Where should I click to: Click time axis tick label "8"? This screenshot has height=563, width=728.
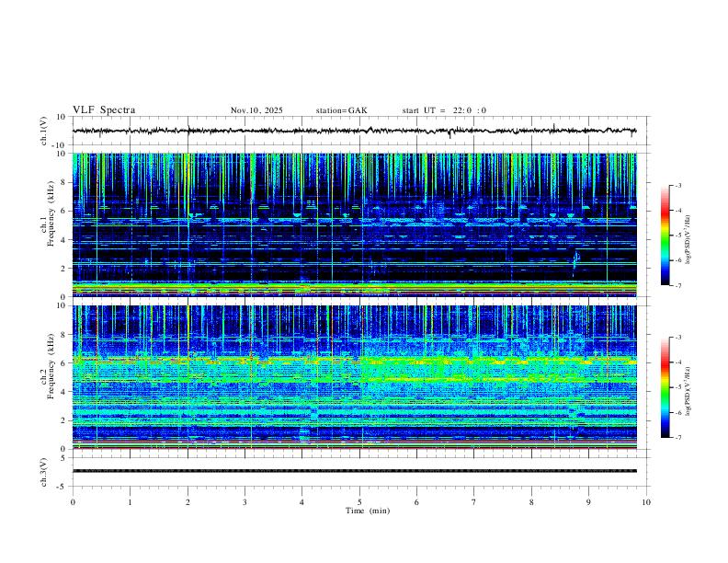coord(531,502)
